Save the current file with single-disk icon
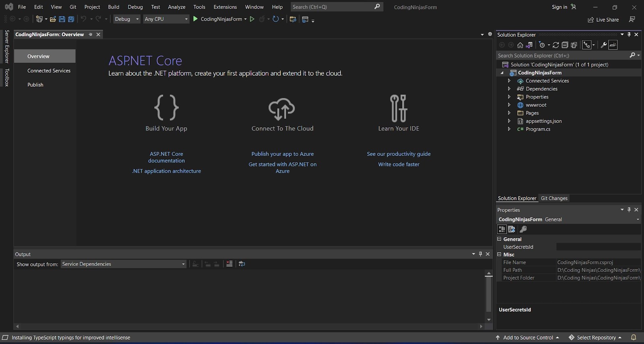644x344 pixels. click(62, 19)
